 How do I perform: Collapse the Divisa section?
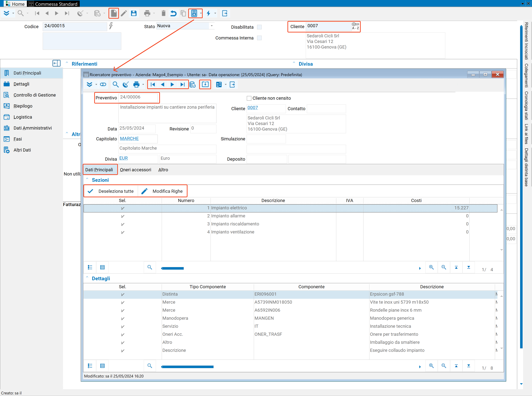(294, 63)
